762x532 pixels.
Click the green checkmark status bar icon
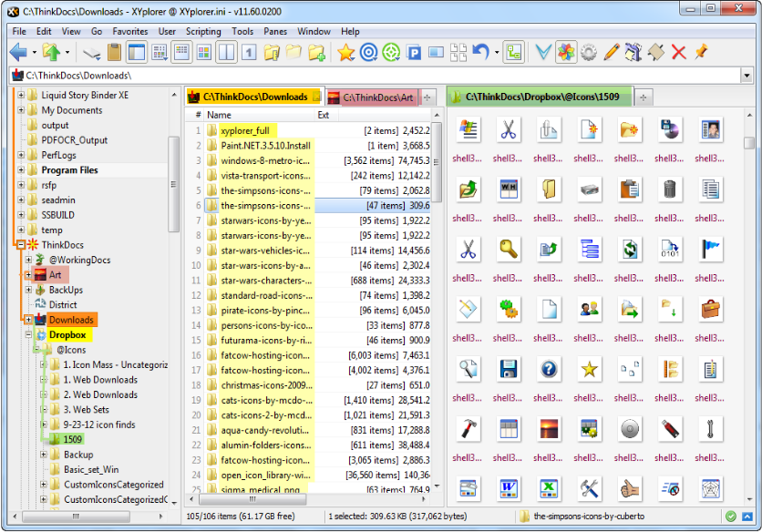[730, 517]
